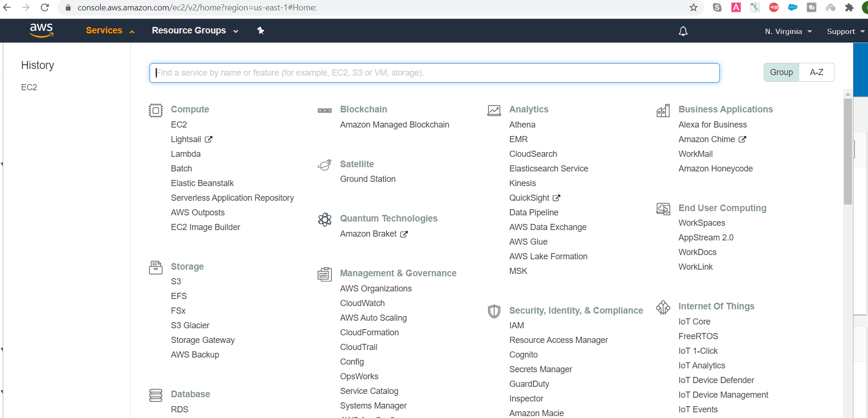The image size is (868, 418).
Task: Expand the Resource Groups dropdown
Action: point(194,31)
